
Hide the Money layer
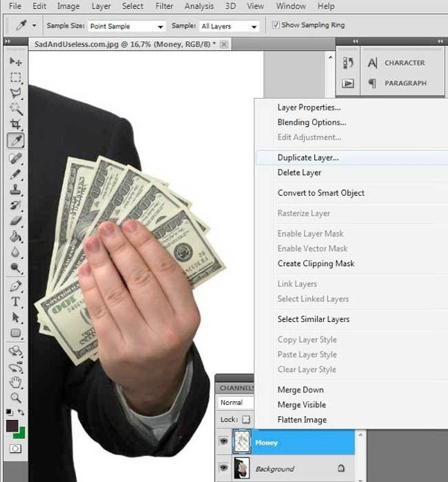(x=224, y=442)
